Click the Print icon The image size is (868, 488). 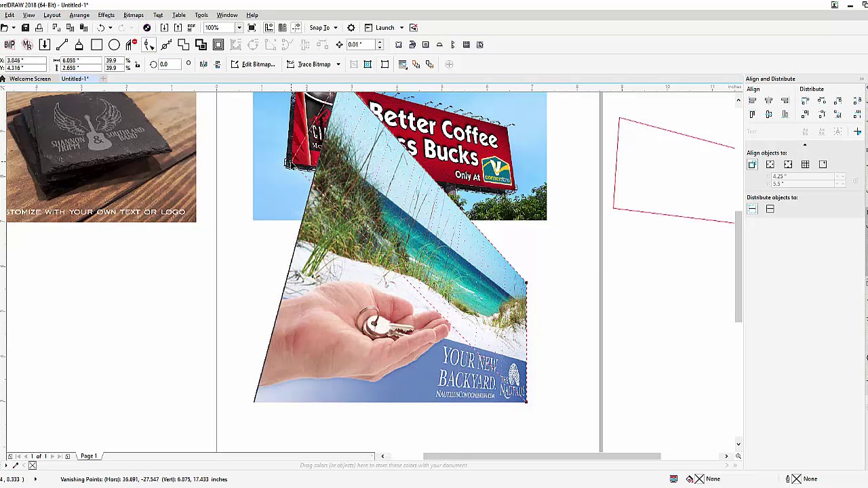(x=39, y=28)
